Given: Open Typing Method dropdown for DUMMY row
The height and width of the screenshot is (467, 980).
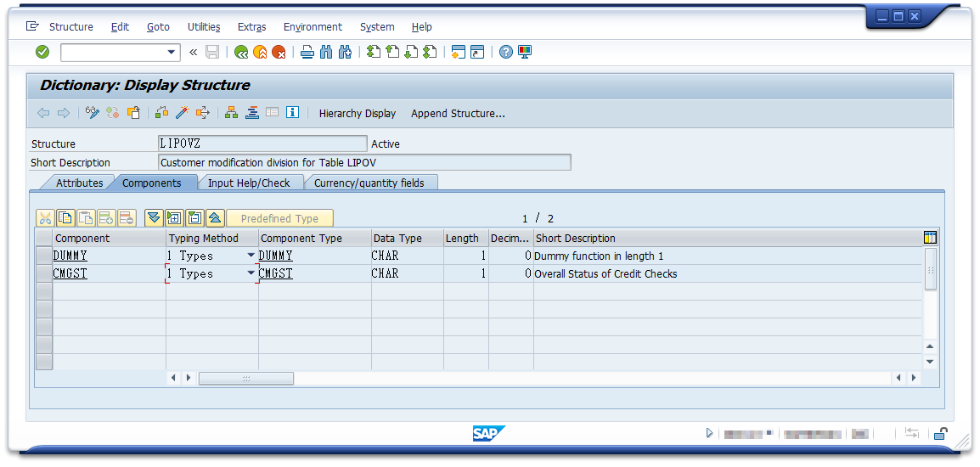Looking at the screenshot, I should [x=251, y=256].
